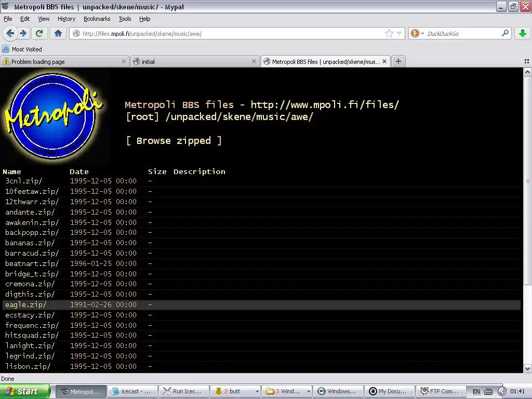Viewport: 532px width, 399px height.
Task: Click the Forward arrow button
Action: (23, 33)
